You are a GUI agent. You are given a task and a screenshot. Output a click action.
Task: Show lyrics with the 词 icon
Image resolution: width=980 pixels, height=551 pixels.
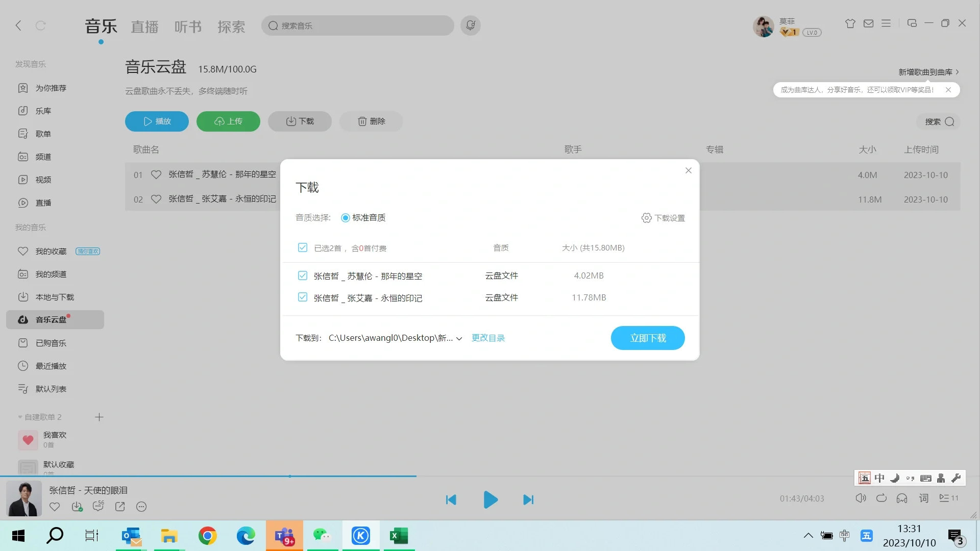click(923, 498)
